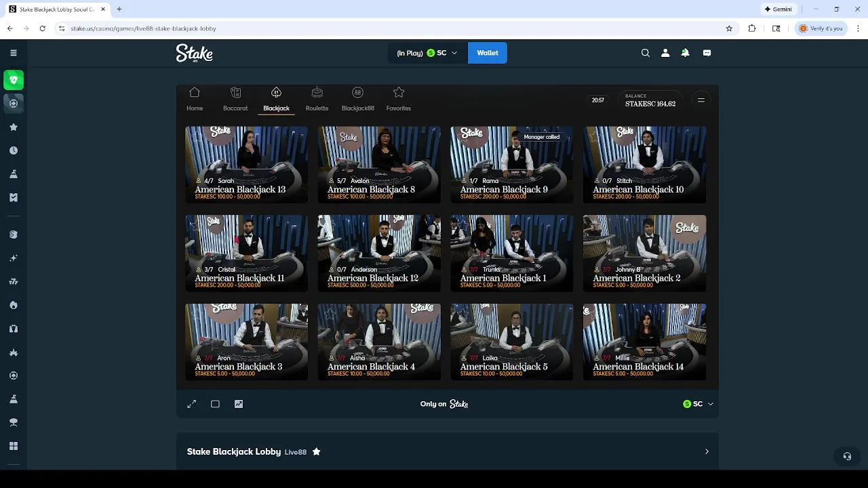Screen dimensions: 868x488
Task: Open the Favorites tab
Action: point(399,99)
